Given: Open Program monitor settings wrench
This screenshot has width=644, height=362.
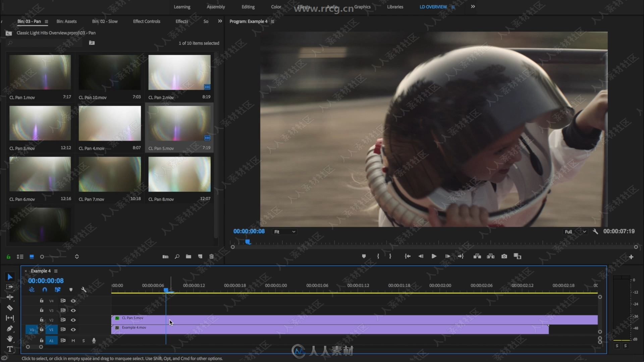Looking at the screenshot, I should 595,231.
